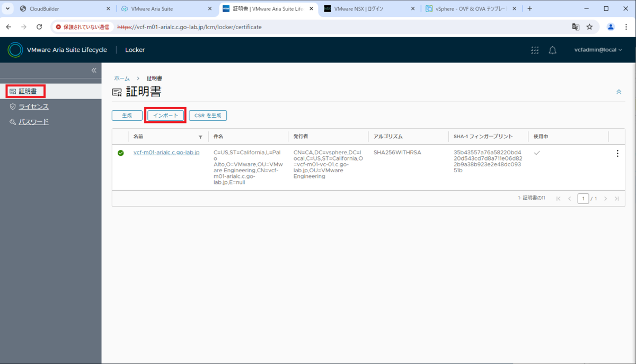The width and height of the screenshot is (636, 364).
Task: Open the tab search dropdown arrow
Action: (7, 9)
